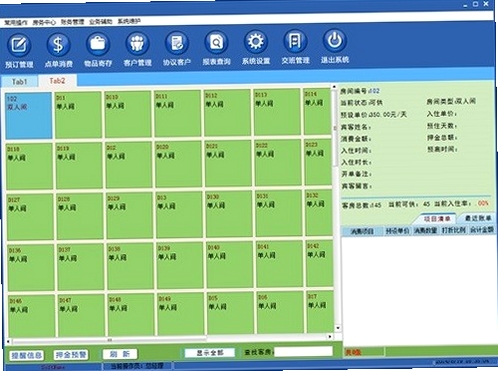Click the 显示全部 show all button
The width and height of the screenshot is (498, 371).
pyautogui.click(x=210, y=353)
